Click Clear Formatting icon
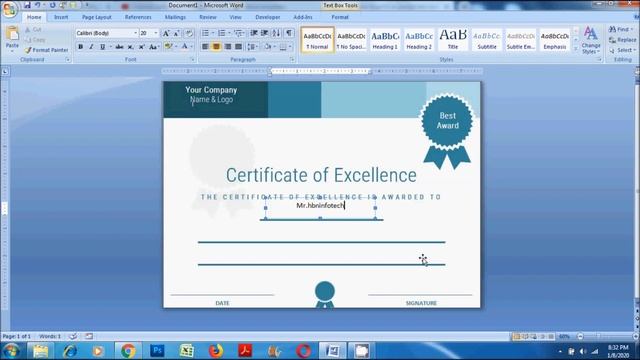Screen dimensions: 640x360 tap(189, 33)
